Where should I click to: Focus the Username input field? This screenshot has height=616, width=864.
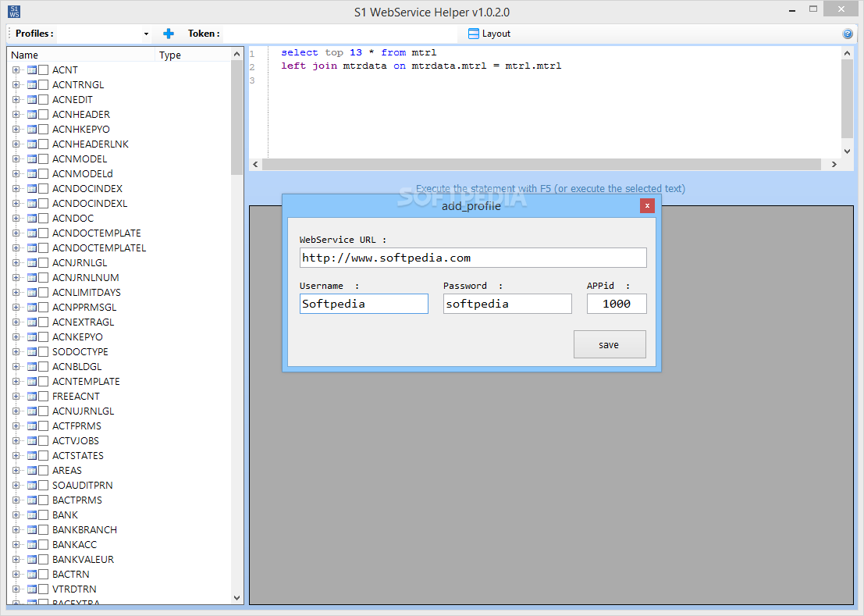pyautogui.click(x=364, y=304)
